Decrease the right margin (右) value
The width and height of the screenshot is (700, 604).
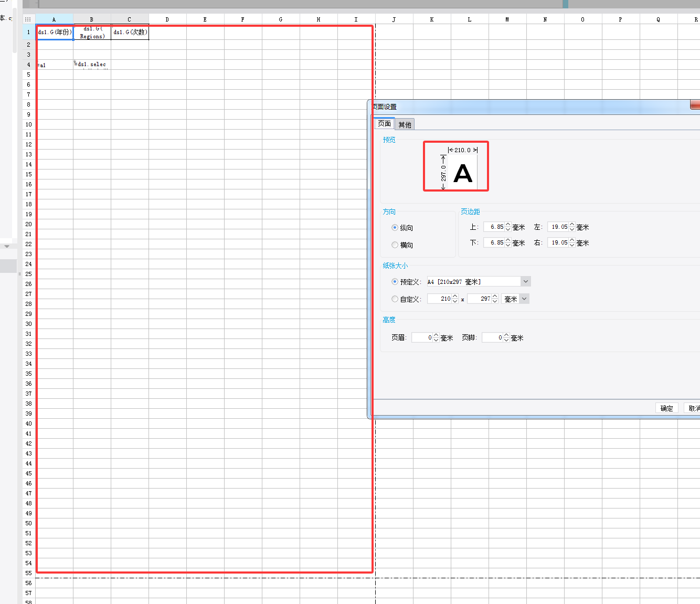coord(572,245)
